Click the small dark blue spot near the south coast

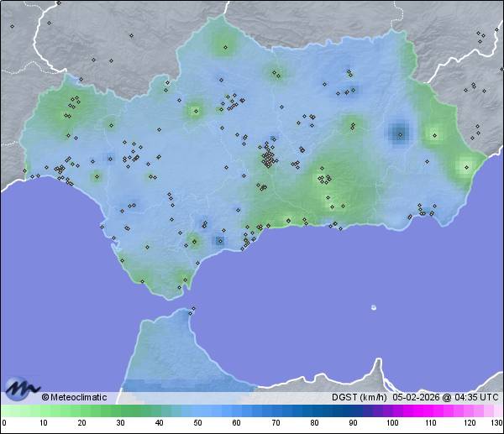(219, 241)
